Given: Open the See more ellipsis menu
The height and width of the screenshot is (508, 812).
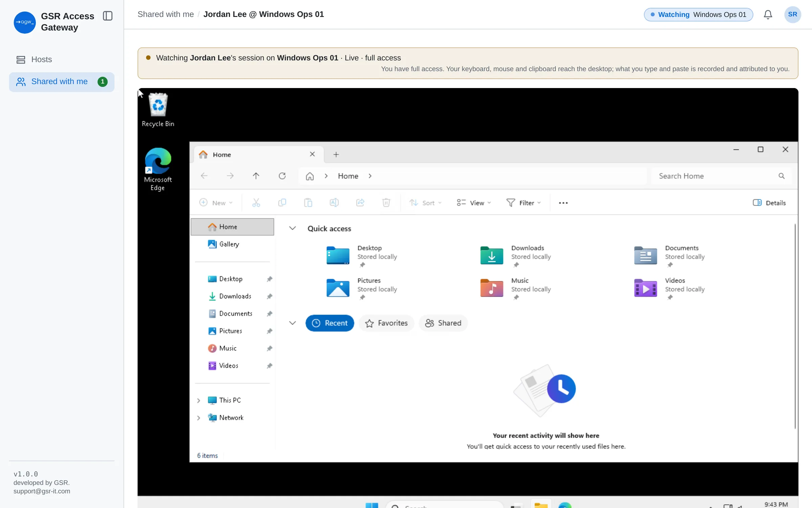Looking at the screenshot, I should [x=563, y=203].
